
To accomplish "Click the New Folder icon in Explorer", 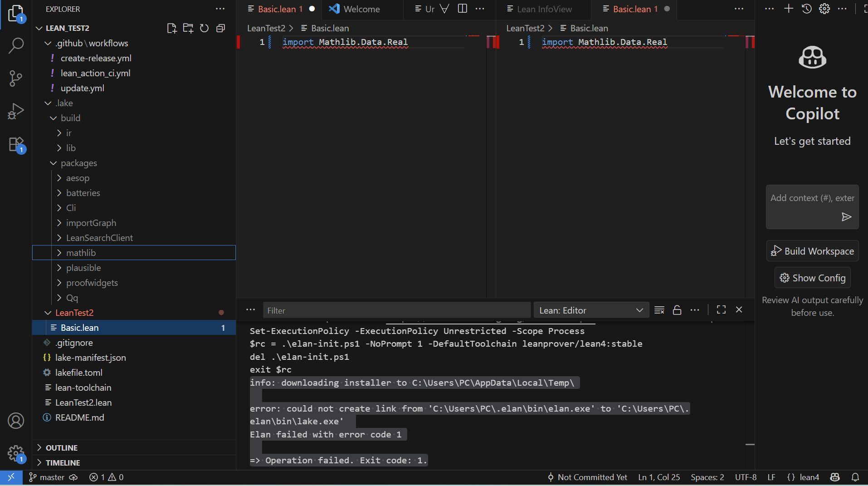I will click(188, 28).
